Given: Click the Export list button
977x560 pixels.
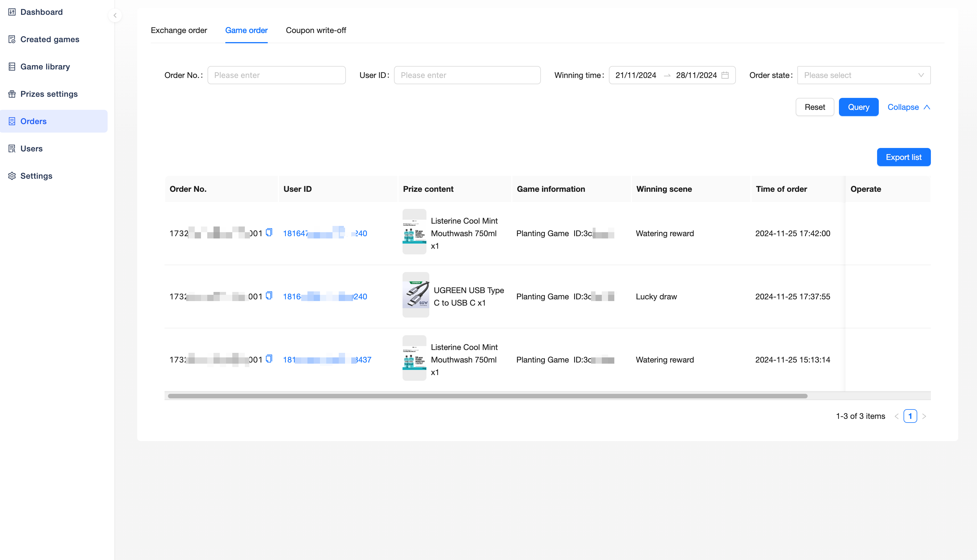Looking at the screenshot, I should tap(904, 157).
